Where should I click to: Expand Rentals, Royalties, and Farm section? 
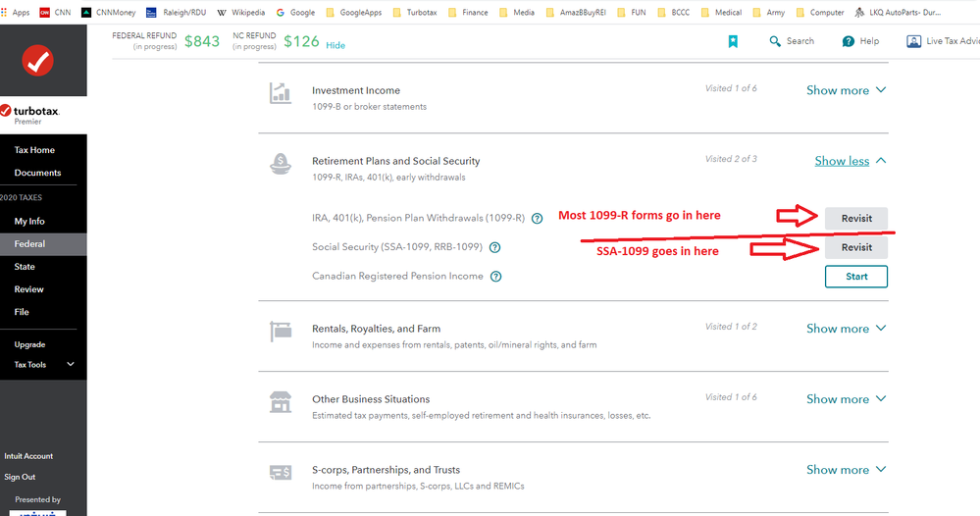point(847,328)
